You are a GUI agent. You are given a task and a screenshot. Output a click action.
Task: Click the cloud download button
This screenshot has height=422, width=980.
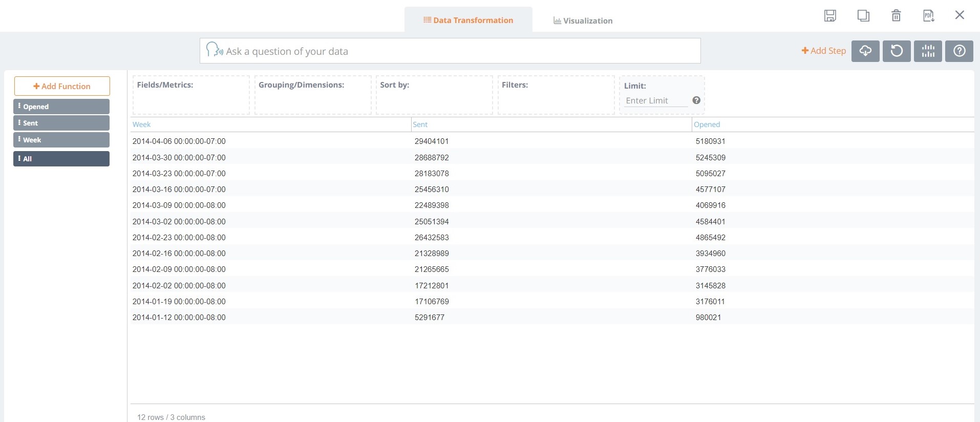point(865,51)
